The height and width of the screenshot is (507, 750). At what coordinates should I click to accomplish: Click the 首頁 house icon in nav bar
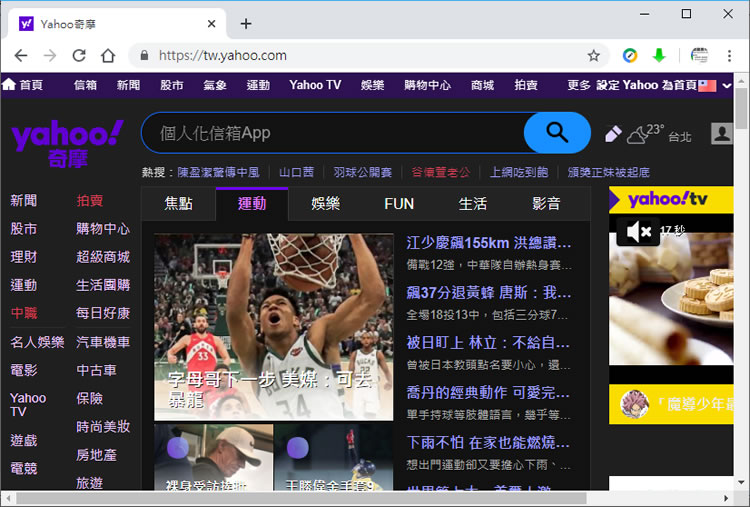point(9,85)
